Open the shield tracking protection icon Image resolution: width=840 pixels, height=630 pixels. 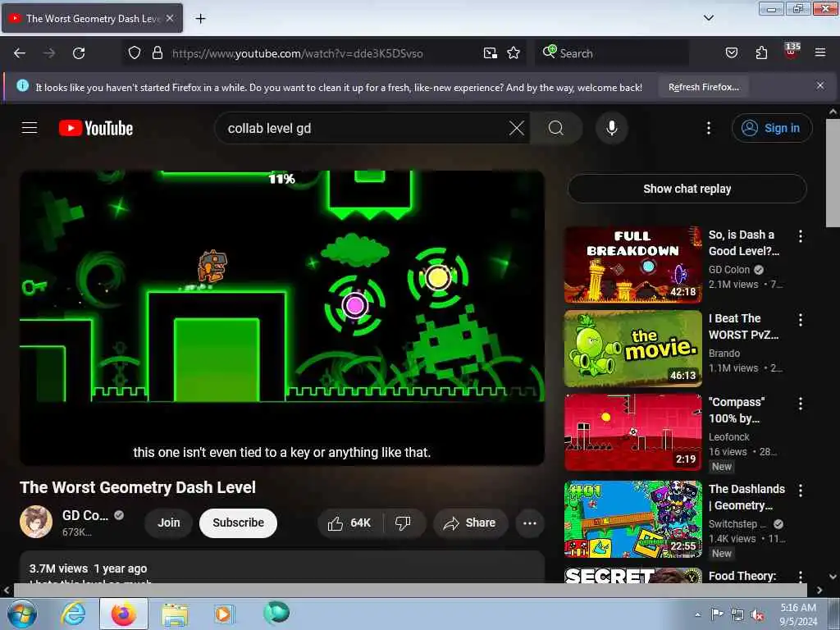(x=135, y=53)
